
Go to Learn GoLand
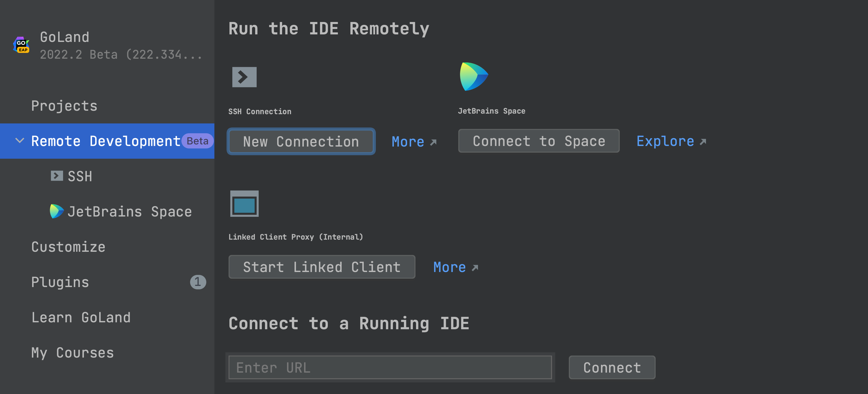[81, 317]
